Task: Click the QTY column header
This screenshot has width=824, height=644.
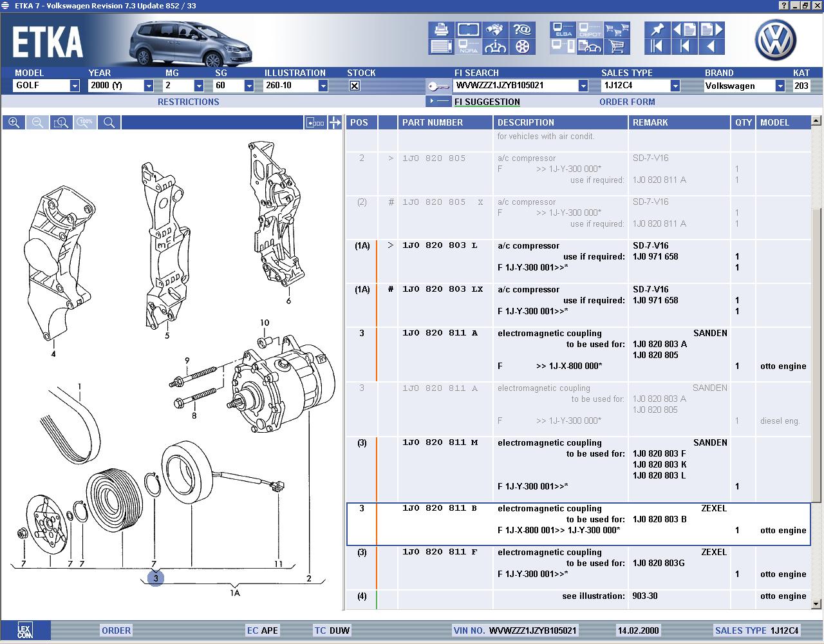Action: (x=744, y=122)
